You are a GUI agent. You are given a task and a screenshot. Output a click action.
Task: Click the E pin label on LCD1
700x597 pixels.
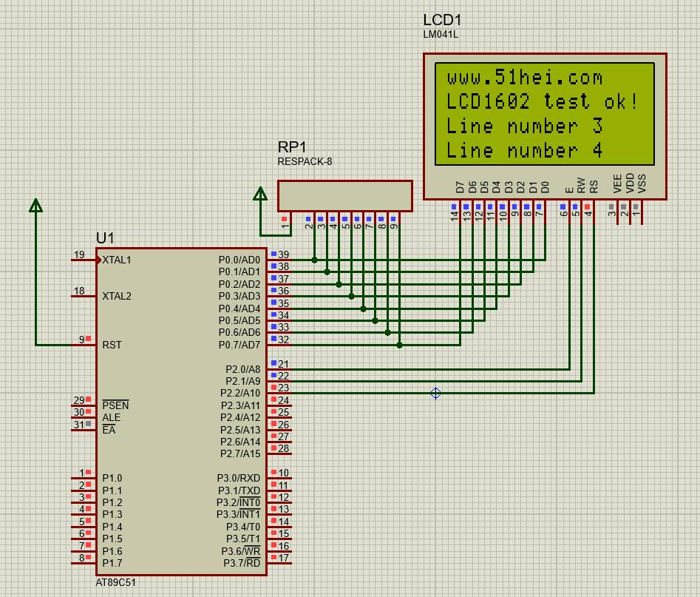click(x=568, y=190)
